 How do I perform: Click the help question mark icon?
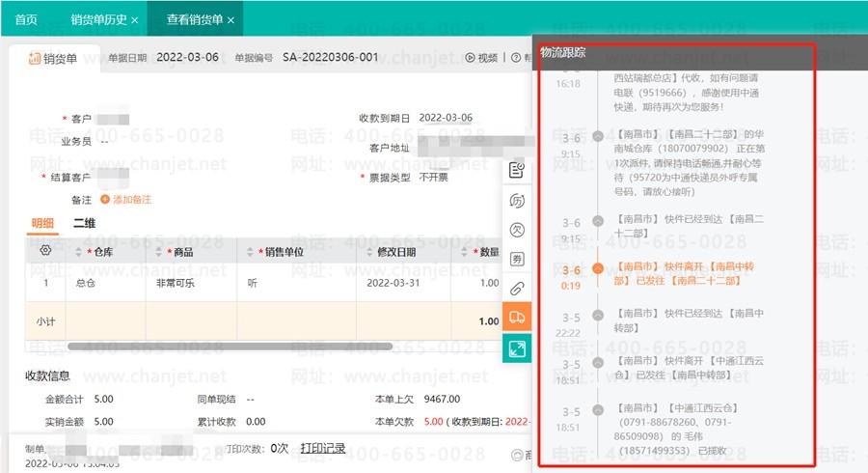(515, 58)
